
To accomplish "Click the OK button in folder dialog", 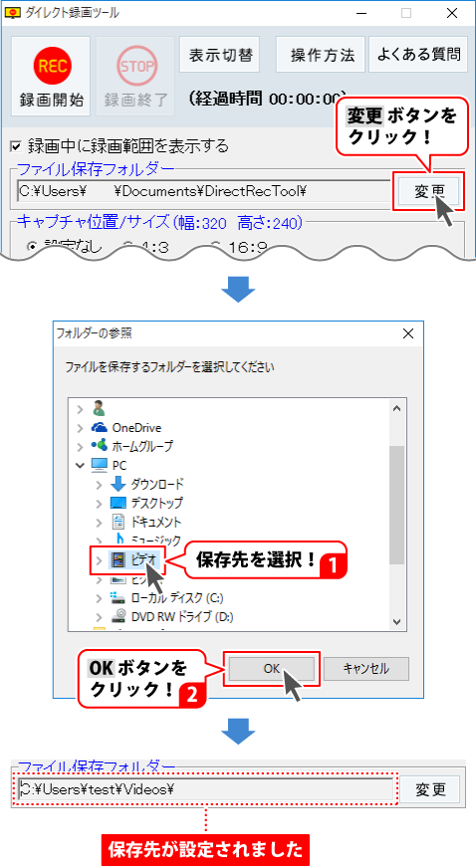I will [272, 668].
